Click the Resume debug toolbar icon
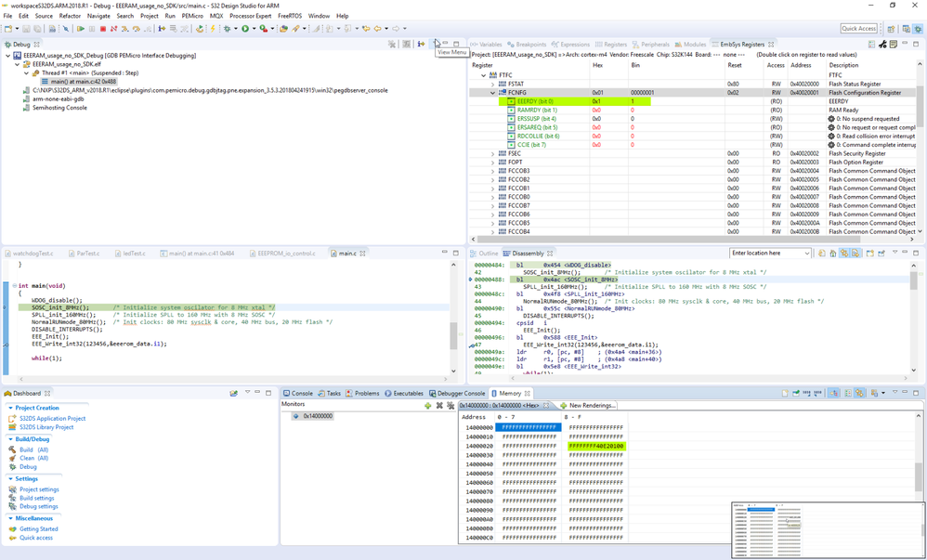This screenshot has height=560, width=927. [x=81, y=29]
